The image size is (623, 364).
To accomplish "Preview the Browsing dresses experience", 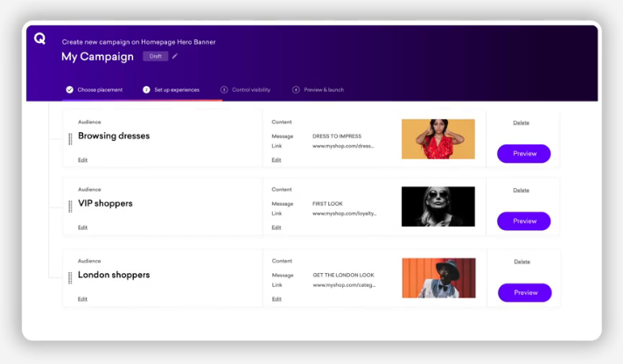I will (523, 154).
